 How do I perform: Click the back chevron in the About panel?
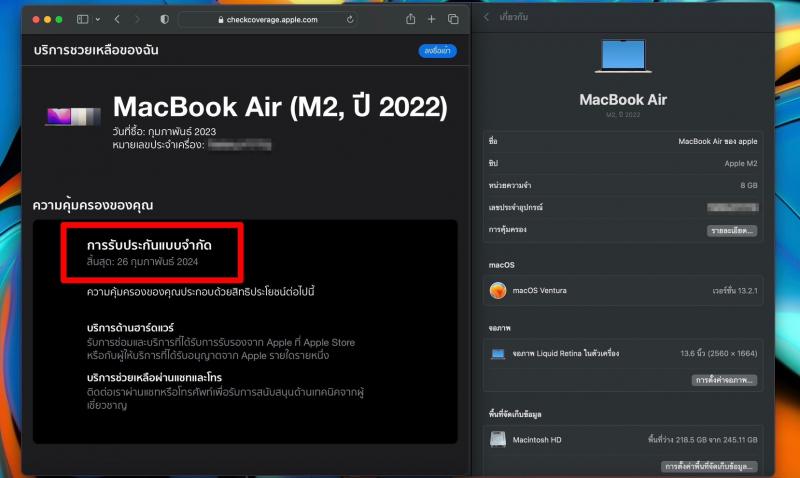(486, 17)
